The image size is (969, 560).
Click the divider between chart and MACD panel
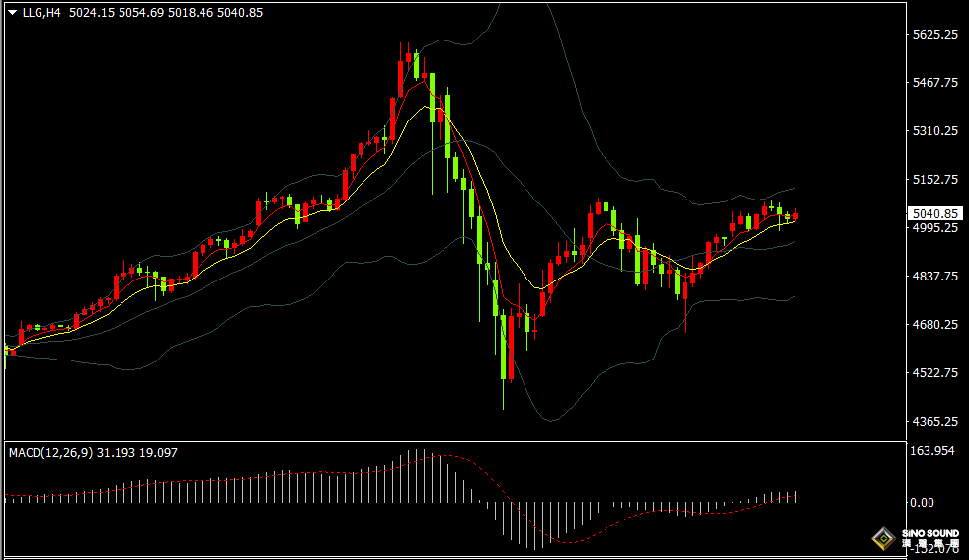tap(454, 440)
